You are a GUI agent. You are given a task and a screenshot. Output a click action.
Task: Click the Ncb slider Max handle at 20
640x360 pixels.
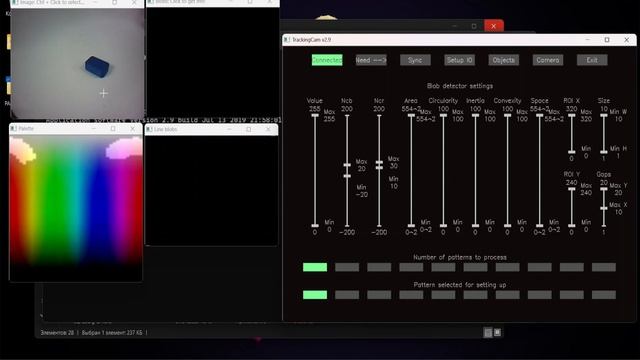coord(347,165)
